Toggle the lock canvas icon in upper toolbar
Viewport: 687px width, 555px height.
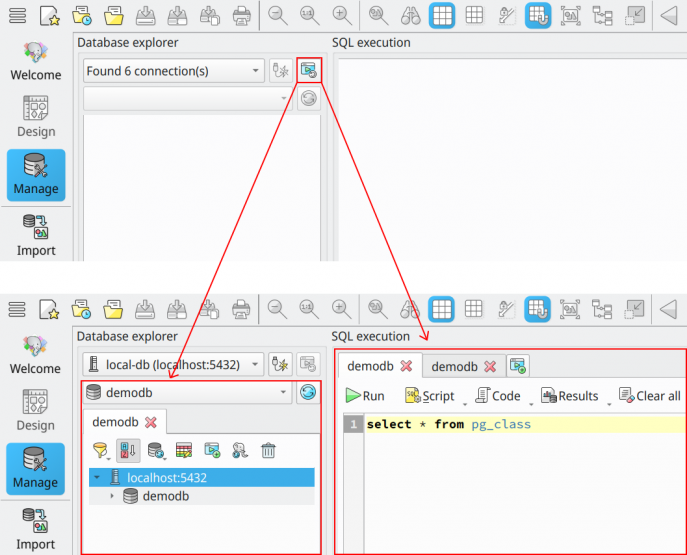click(506, 16)
